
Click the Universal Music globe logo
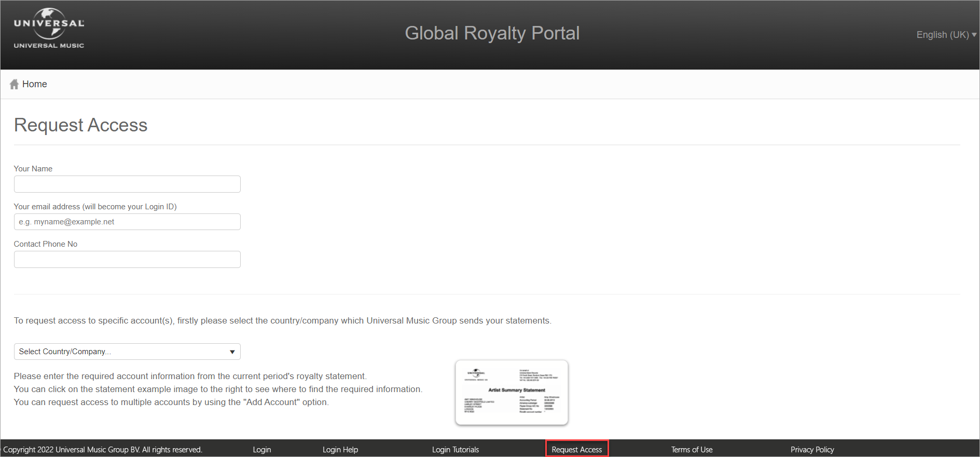pos(49,28)
